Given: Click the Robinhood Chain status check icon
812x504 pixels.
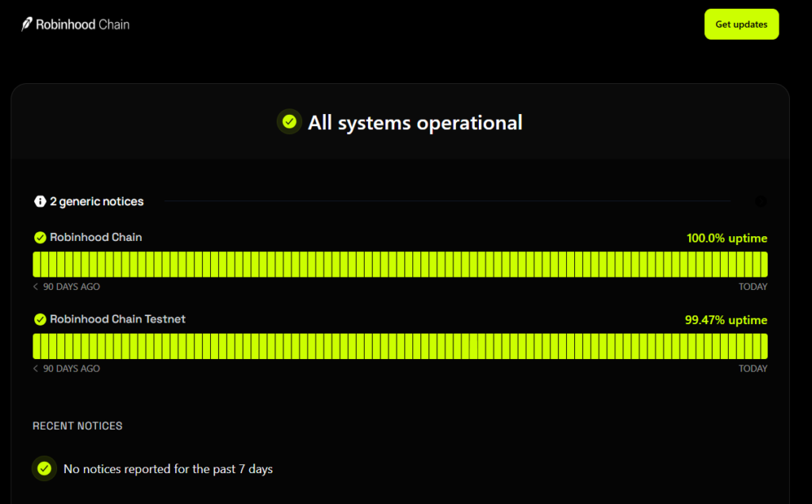Looking at the screenshot, I should pyautogui.click(x=40, y=238).
